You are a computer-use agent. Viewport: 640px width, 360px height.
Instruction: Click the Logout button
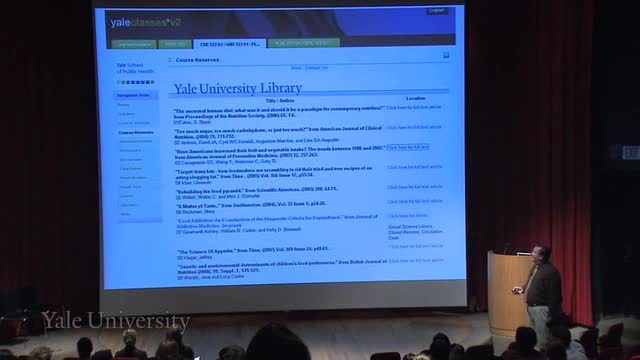coord(437,11)
